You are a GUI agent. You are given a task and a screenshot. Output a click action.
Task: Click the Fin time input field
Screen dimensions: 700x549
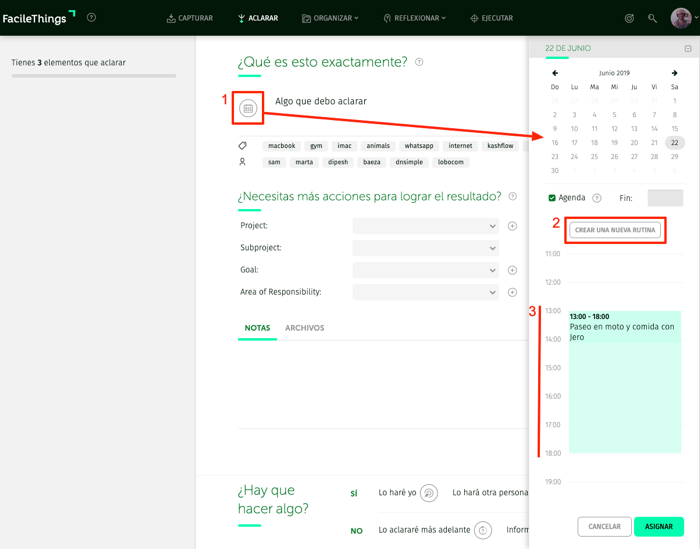click(665, 198)
